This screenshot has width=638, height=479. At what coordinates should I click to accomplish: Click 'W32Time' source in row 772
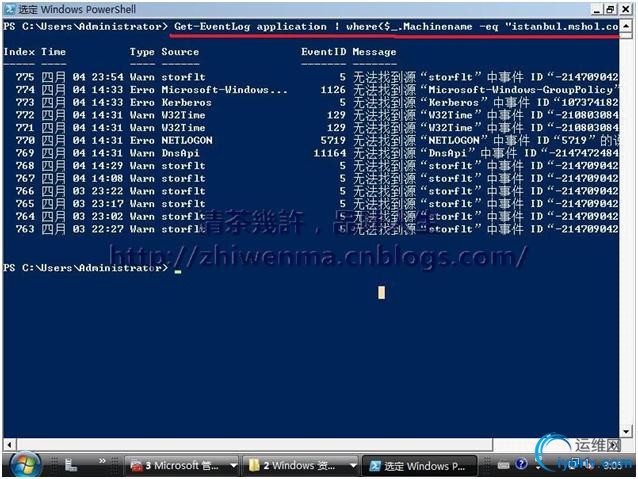point(183,115)
